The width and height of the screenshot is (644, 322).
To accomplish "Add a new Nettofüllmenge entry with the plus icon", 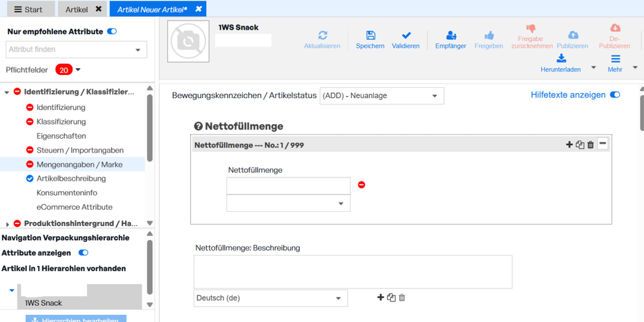I will (x=569, y=145).
